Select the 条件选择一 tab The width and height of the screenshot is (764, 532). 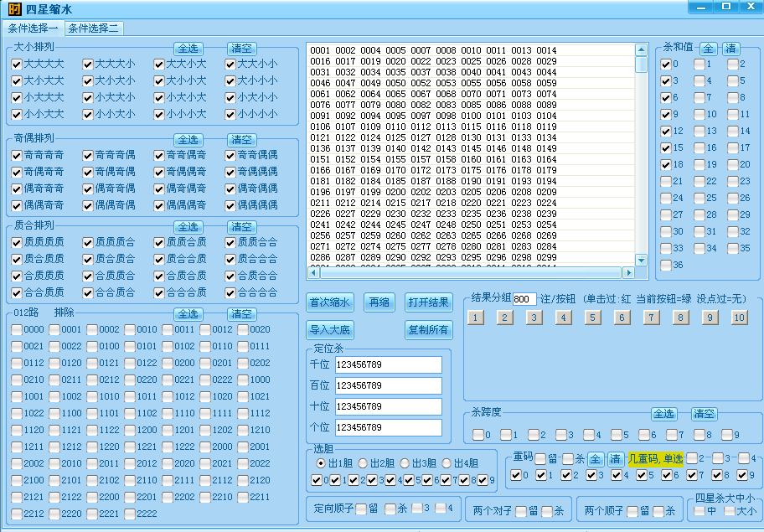pyautogui.click(x=33, y=28)
